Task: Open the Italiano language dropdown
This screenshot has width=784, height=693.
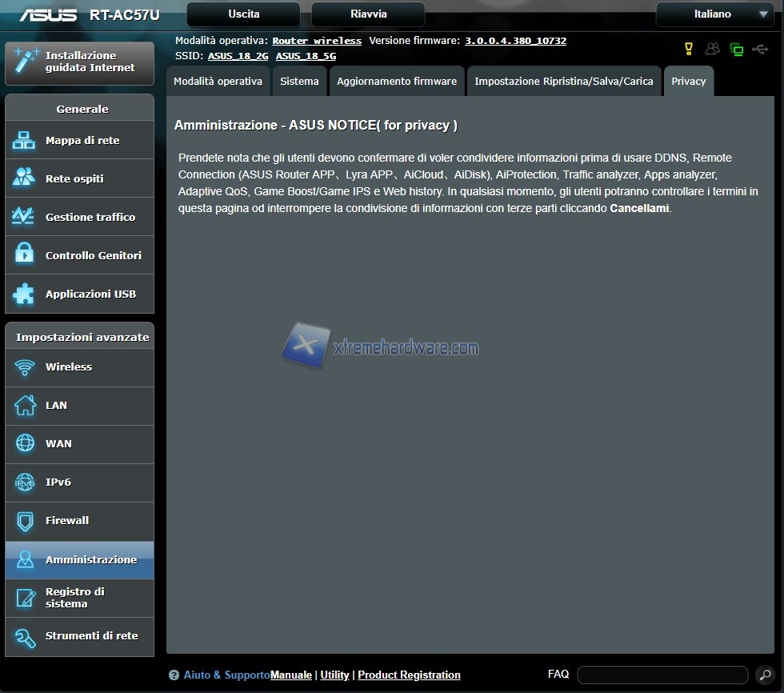Action: point(714,14)
